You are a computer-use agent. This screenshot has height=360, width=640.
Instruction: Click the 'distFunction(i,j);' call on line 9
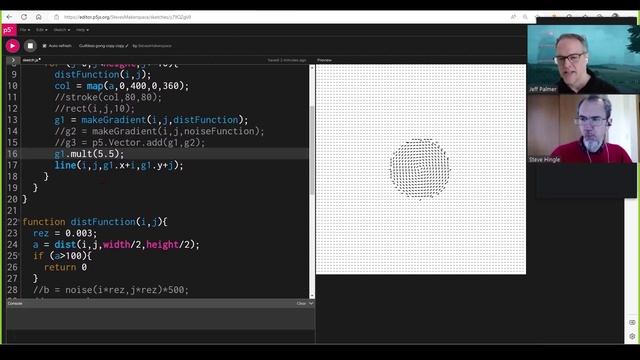point(102,74)
